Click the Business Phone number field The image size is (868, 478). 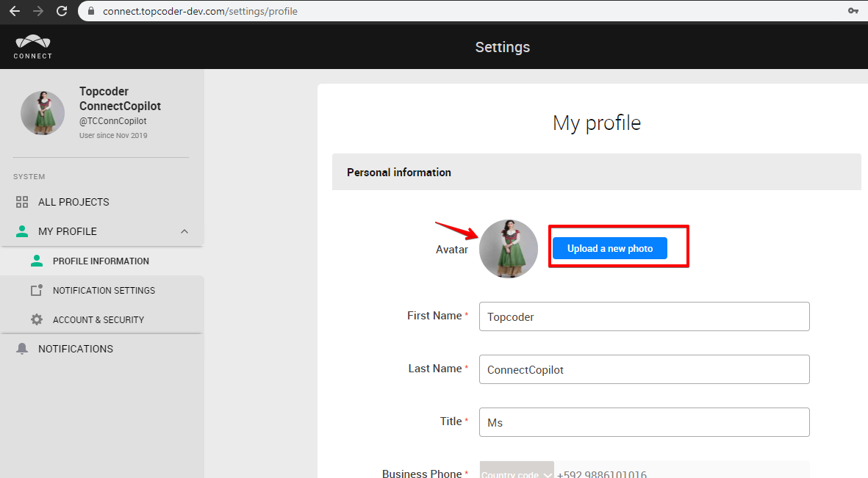click(x=682, y=470)
